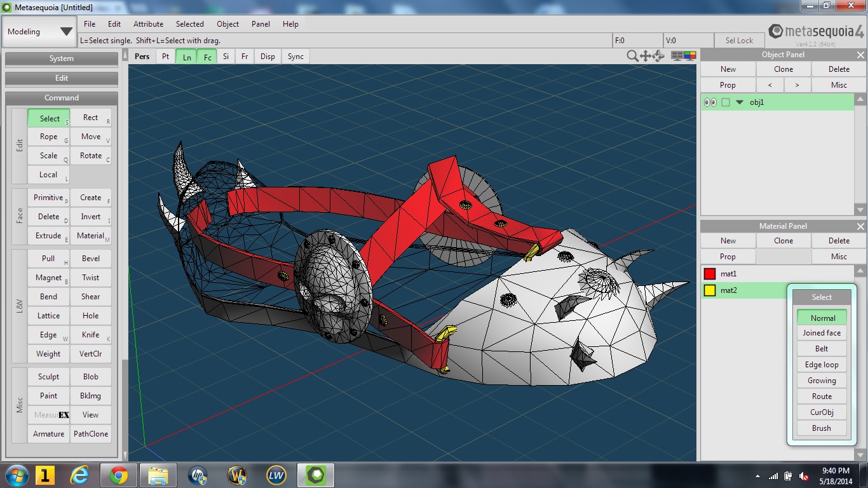Open the Object menu

[227, 24]
